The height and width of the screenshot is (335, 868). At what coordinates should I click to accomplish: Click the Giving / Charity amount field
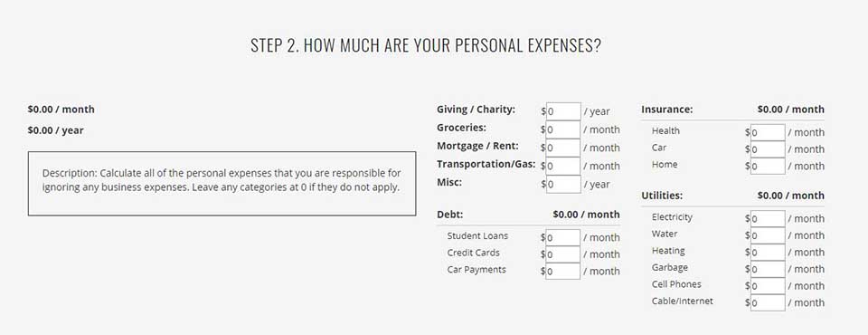[563, 111]
